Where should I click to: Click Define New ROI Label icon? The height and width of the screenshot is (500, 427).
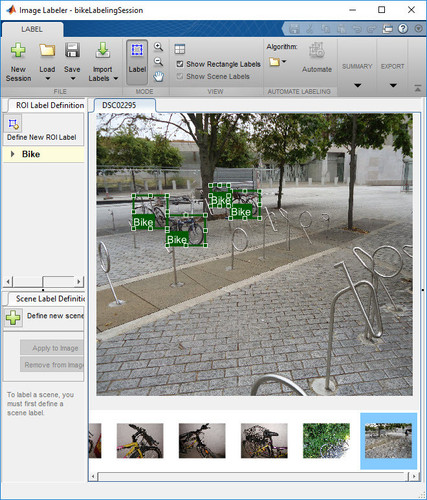pyautogui.click(x=13, y=124)
